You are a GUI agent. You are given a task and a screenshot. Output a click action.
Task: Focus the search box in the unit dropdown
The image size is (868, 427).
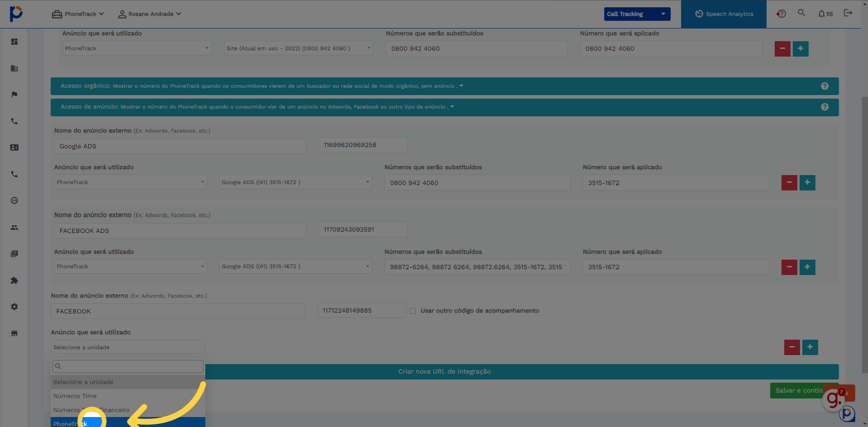click(128, 366)
